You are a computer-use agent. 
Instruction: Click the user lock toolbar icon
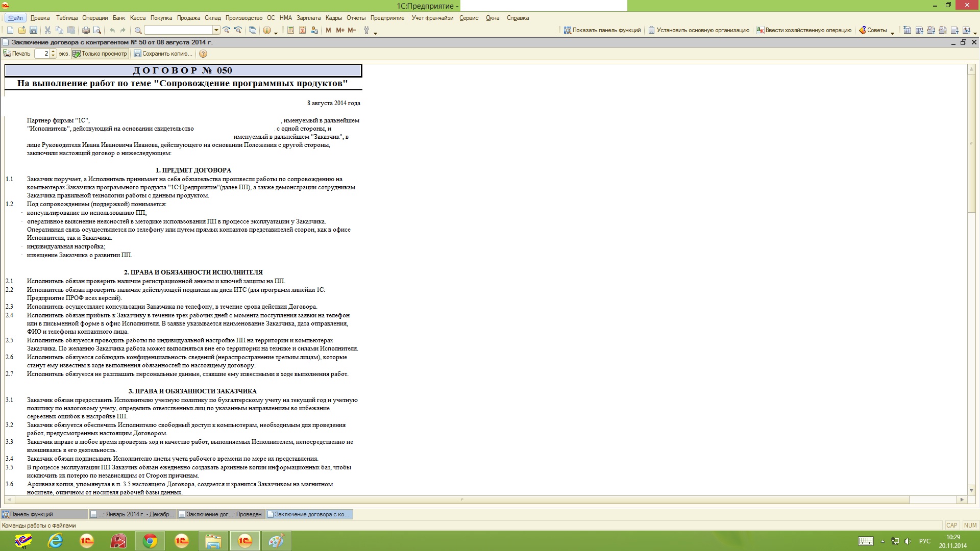(314, 30)
